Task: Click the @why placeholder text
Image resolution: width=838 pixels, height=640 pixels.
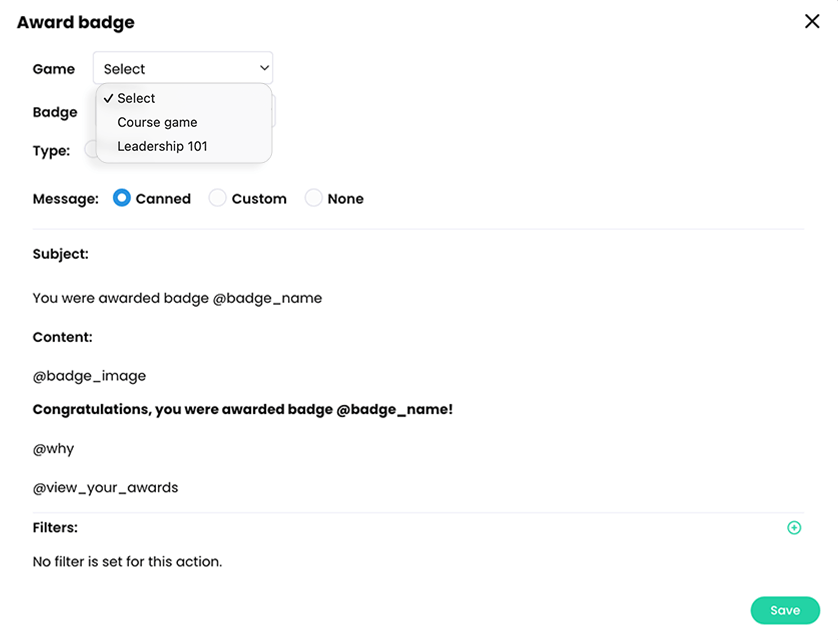Action: click(53, 449)
